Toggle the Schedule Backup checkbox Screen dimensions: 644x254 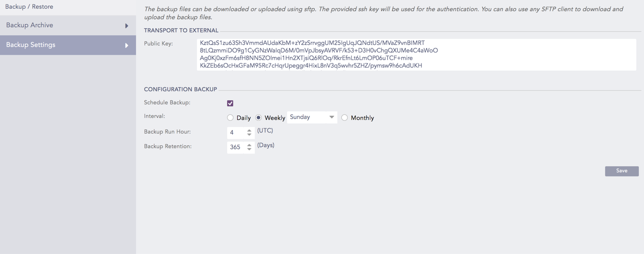(230, 103)
